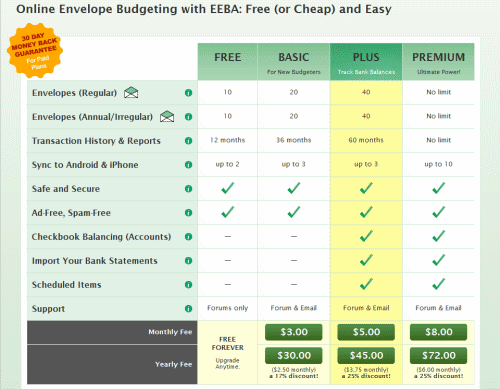Open info icon beside Transaction History & Reports
Image resolution: width=500 pixels, height=389 pixels.
[188, 141]
